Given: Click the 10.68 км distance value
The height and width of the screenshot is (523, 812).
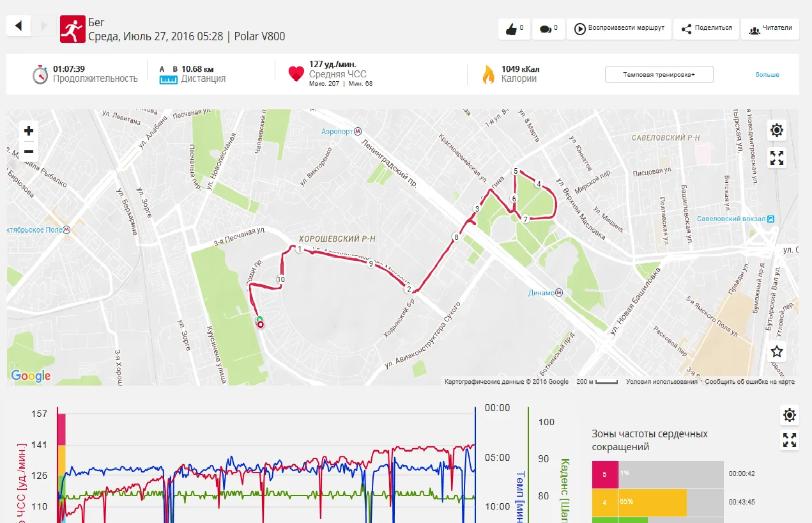Looking at the screenshot, I should [197, 69].
